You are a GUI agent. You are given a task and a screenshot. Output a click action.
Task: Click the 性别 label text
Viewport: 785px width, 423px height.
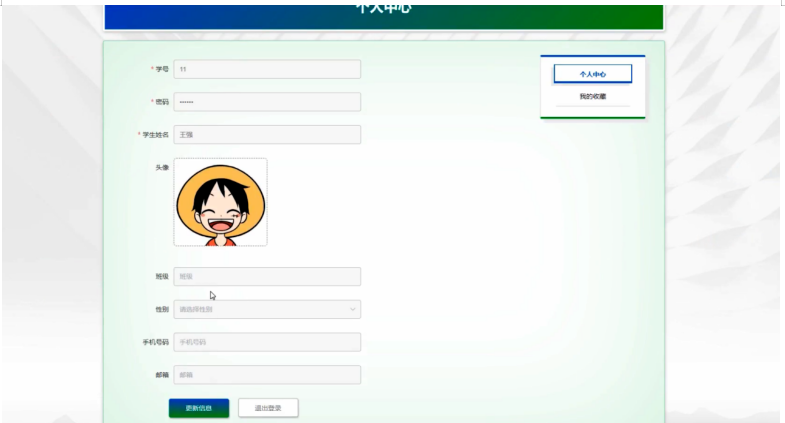(x=162, y=309)
